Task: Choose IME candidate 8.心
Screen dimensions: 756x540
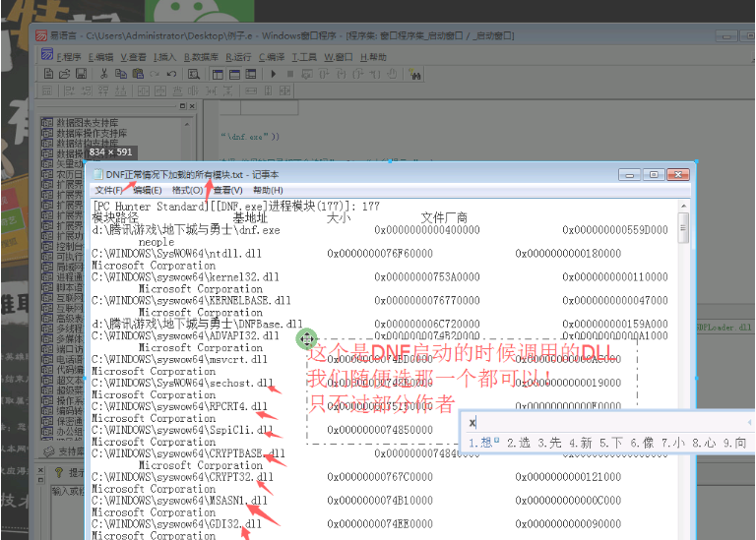Action: pyautogui.click(x=704, y=443)
